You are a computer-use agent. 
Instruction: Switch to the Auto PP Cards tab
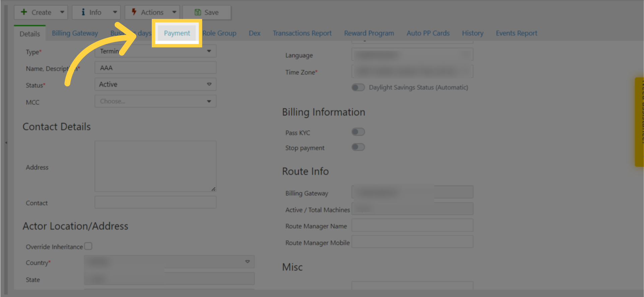(x=428, y=33)
